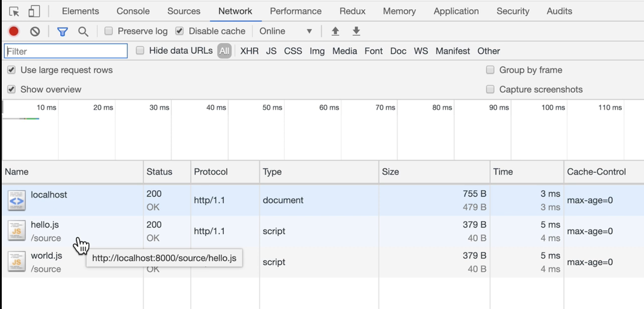Uncheck the Disable cache checkbox
The width and height of the screenshot is (644, 309).
click(179, 31)
